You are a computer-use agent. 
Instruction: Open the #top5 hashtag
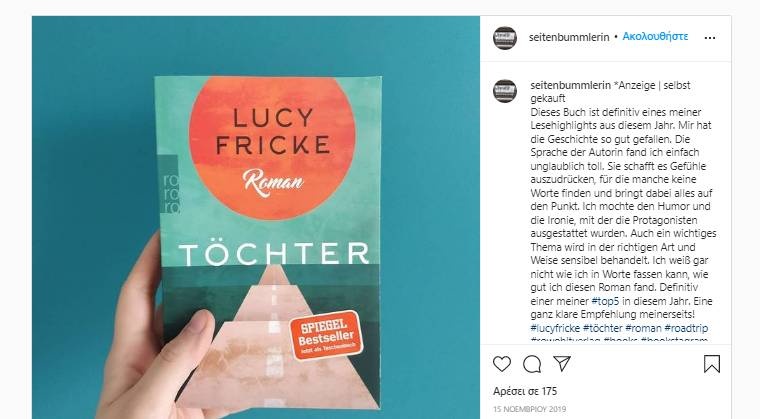[x=605, y=301]
